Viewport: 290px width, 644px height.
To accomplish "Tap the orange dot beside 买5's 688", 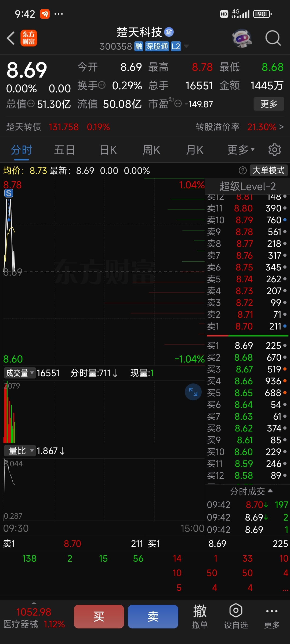I will tap(285, 393).
